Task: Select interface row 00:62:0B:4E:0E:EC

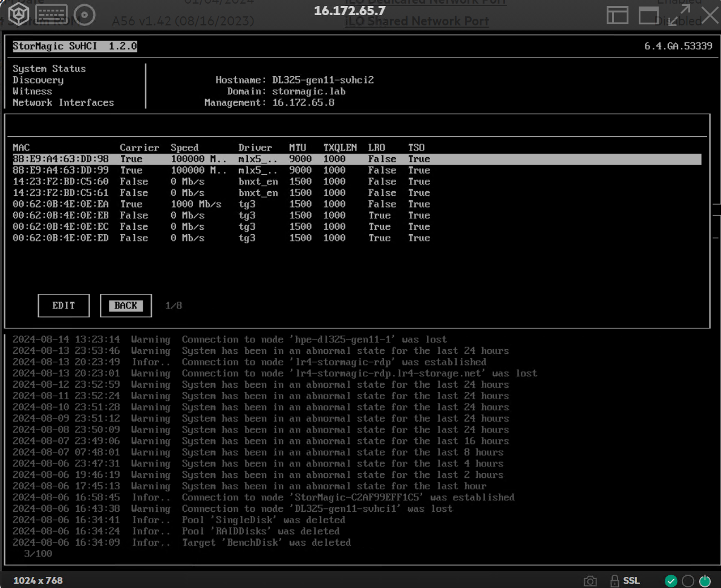Action: pyautogui.click(x=356, y=227)
